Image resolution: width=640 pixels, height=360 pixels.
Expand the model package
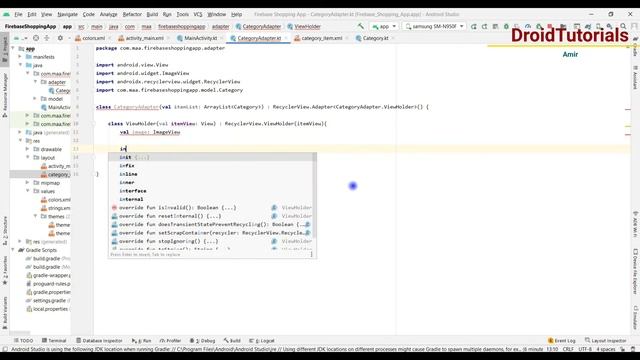pos(35,98)
